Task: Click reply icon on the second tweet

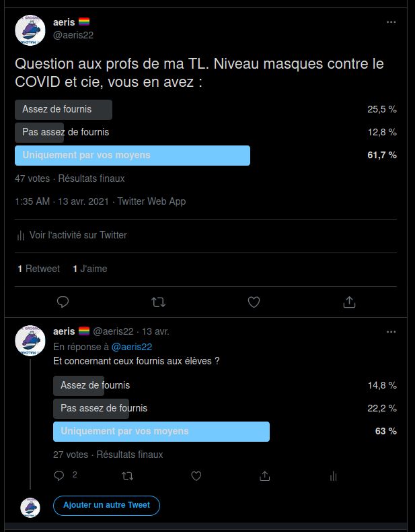Action: [x=60, y=476]
